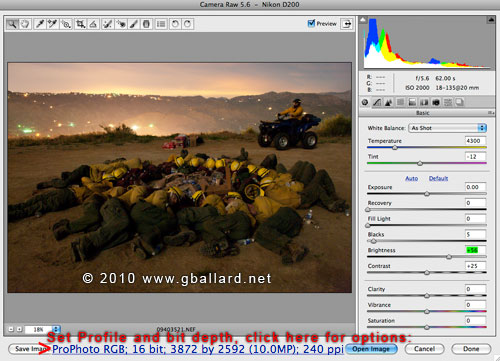Screen dimensions: 500x361
Task: Click the highlighted Brightness value field
Action: [475, 250]
